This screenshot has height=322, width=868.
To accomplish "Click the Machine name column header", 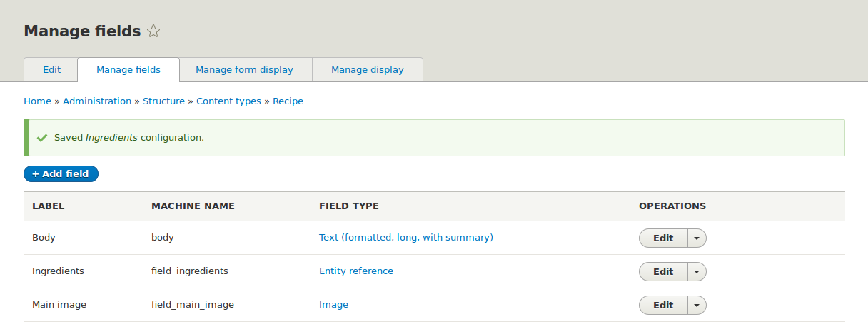I will [193, 206].
